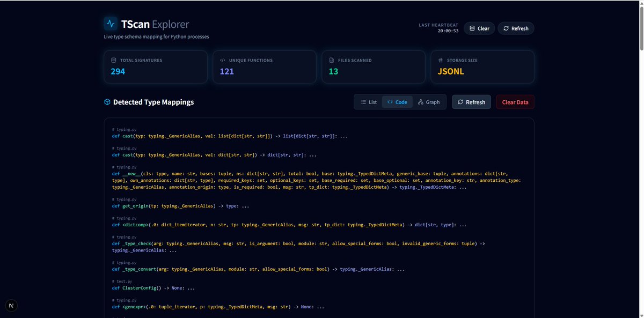Click Refresh button next to Clear Data
This screenshot has height=318, width=644.
[471, 102]
